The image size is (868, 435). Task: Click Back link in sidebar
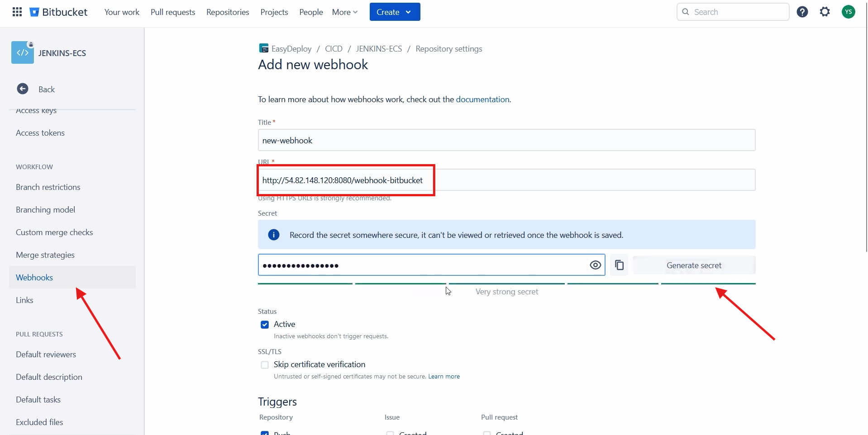click(x=47, y=90)
